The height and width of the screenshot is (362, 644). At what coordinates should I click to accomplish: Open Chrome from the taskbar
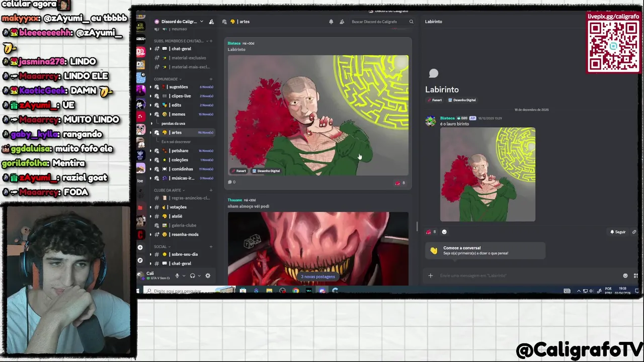(x=295, y=291)
